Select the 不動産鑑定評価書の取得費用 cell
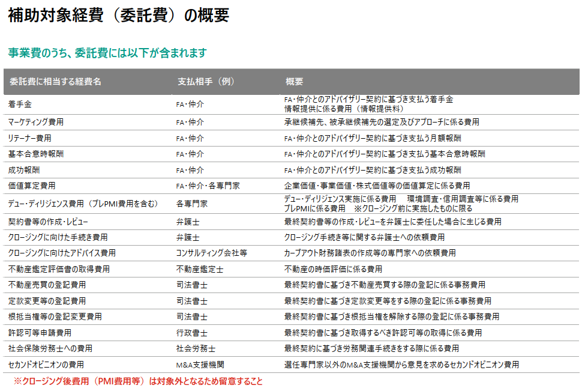 pos(59,270)
